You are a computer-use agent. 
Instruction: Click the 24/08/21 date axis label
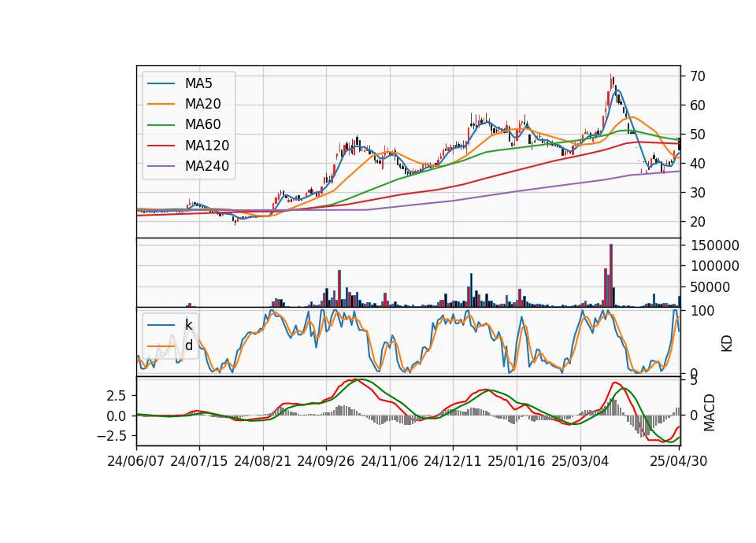click(263, 461)
